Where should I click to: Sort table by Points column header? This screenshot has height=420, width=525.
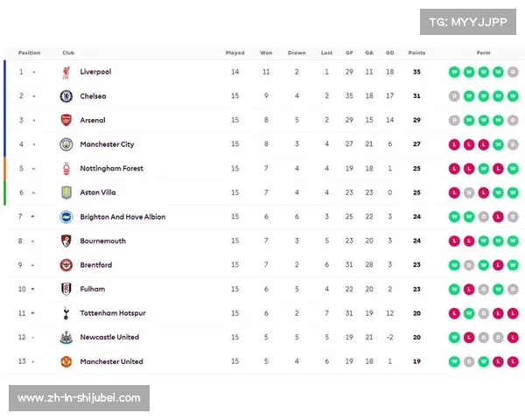point(416,52)
